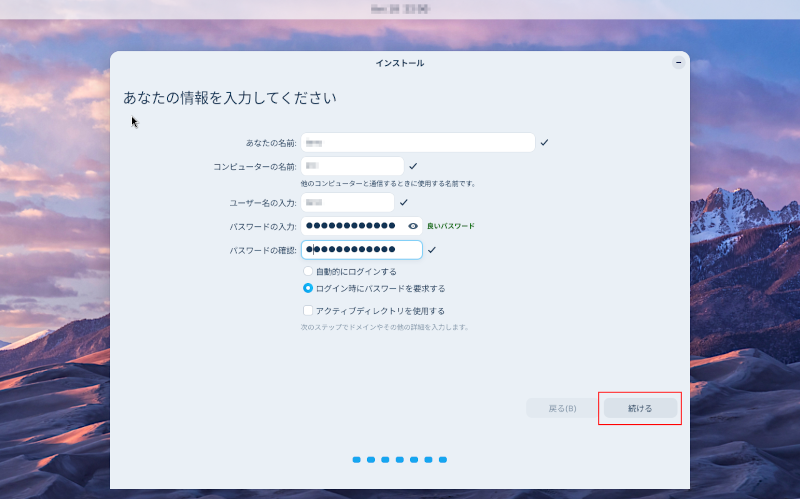Image resolution: width=800 pixels, height=499 pixels.
Task: Select ログイン時にパスワードを要求する radio option
Action: coord(308,288)
